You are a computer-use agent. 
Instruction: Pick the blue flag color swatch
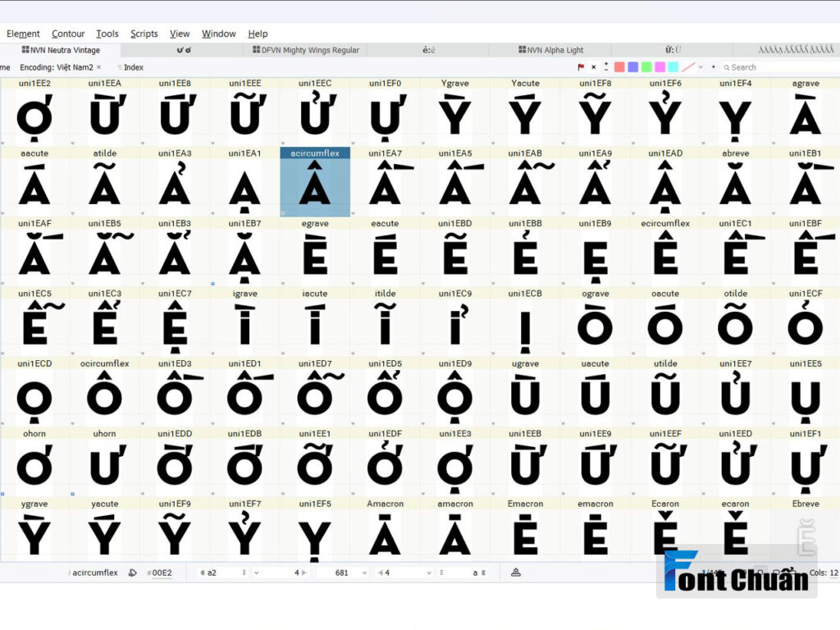pyautogui.click(x=632, y=67)
